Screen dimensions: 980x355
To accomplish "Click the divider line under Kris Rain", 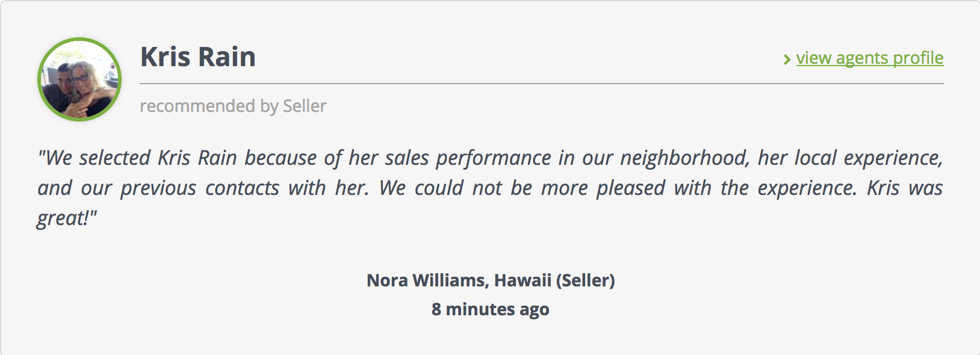I will click(542, 84).
